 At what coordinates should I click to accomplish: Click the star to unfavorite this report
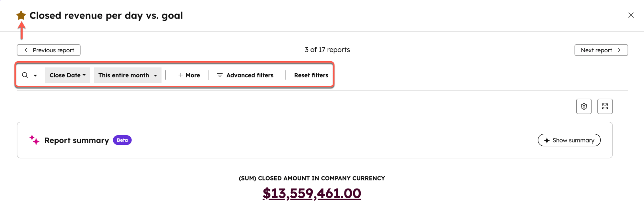pos(21,15)
